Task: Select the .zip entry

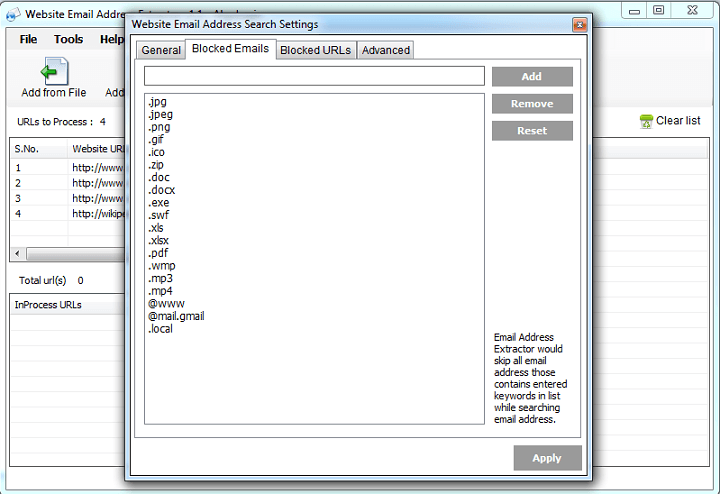Action: (156, 165)
